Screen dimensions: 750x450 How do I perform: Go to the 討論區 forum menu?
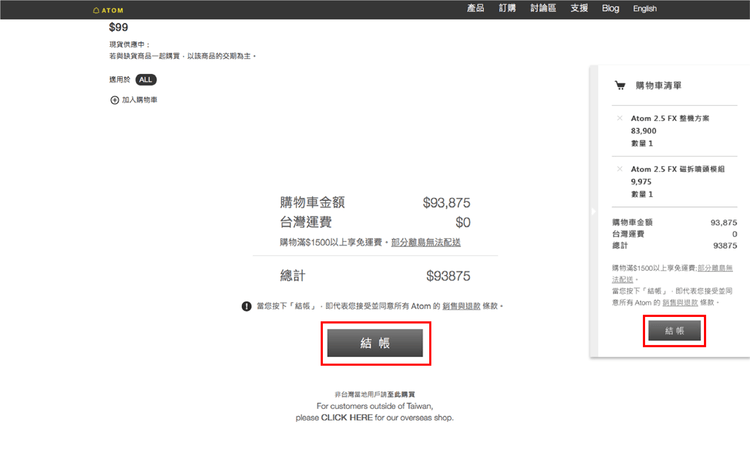543,9
